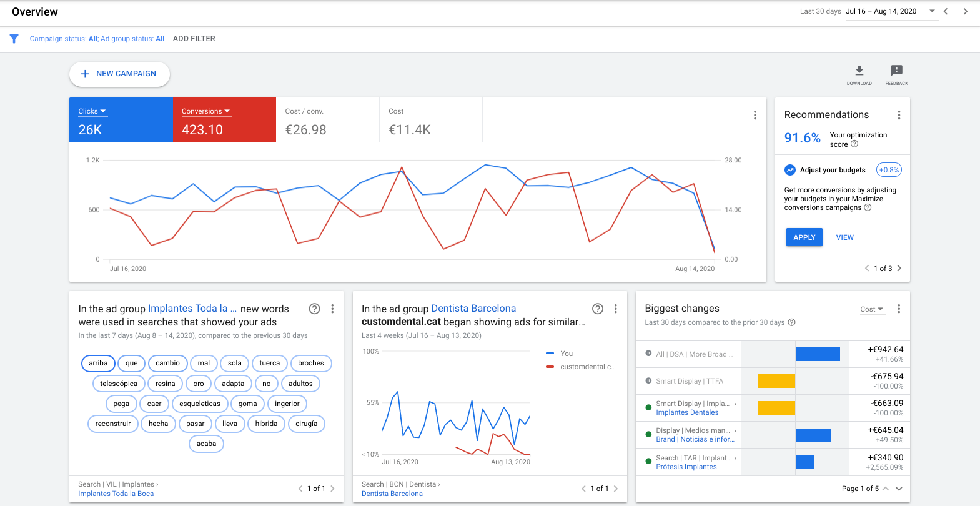This screenshot has width=980, height=506.
Task: Open the Feedback icon
Action: coord(896,74)
